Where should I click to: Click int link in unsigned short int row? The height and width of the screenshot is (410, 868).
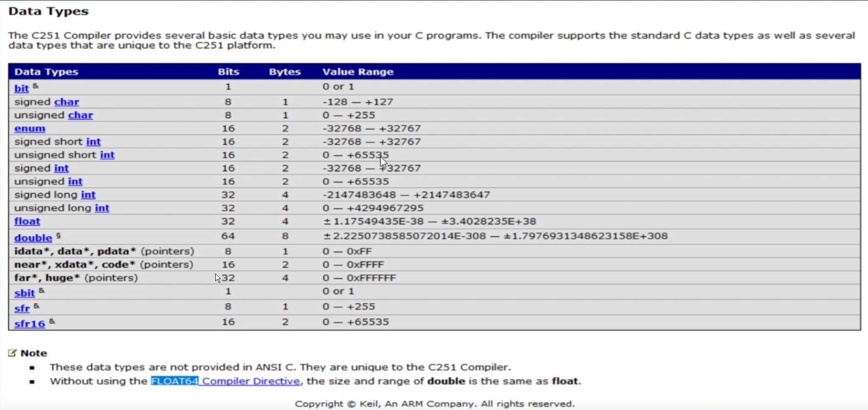coord(107,155)
